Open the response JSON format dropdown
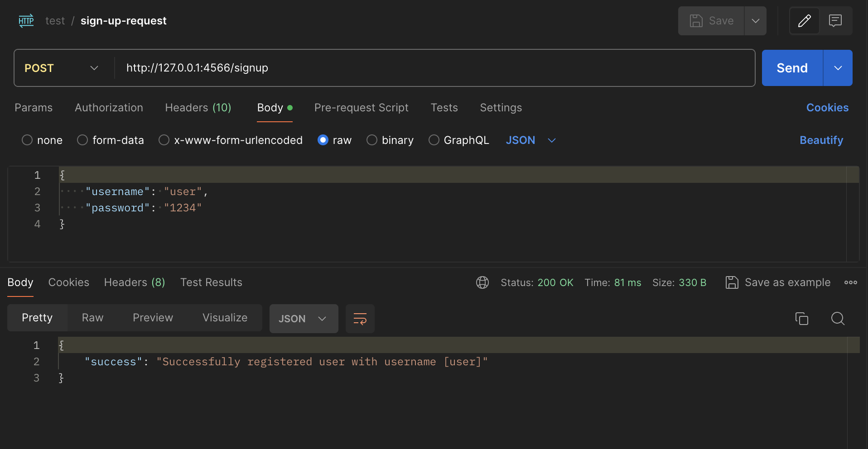 [304, 319]
